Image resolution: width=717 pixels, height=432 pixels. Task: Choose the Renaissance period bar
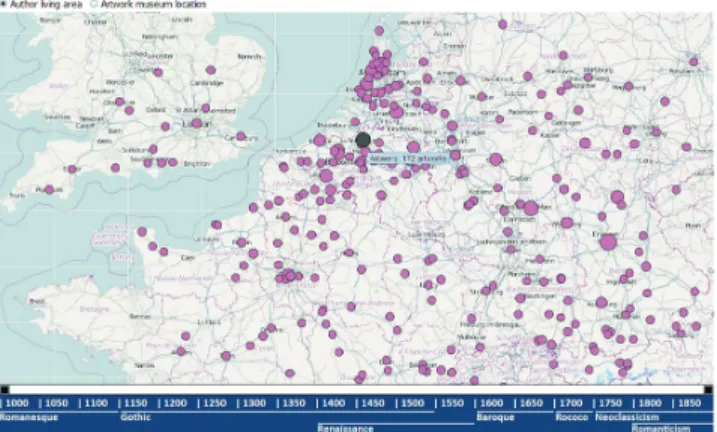click(345, 428)
